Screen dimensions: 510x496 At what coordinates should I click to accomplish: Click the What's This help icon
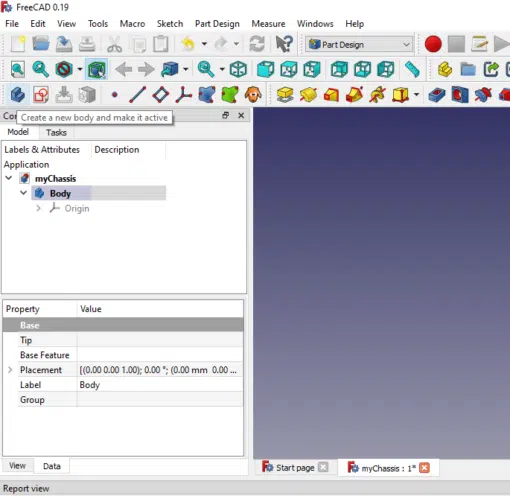(x=284, y=44)
